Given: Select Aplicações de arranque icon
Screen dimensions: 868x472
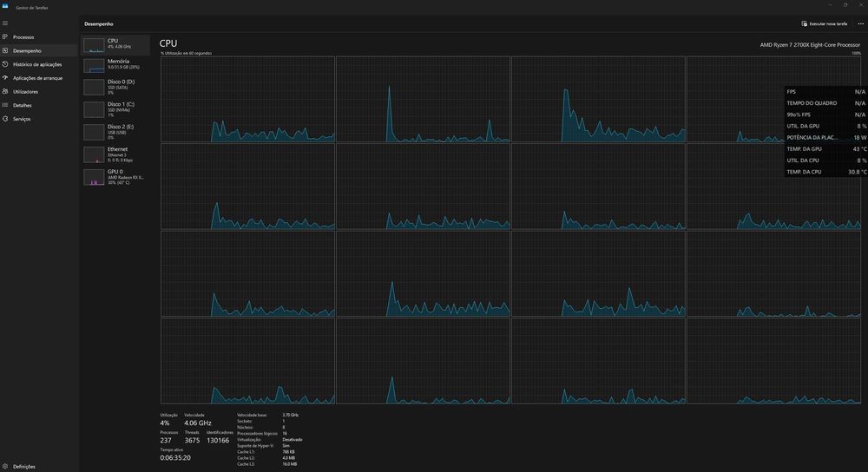Looking at the screenshot, I should coord(5,78).
